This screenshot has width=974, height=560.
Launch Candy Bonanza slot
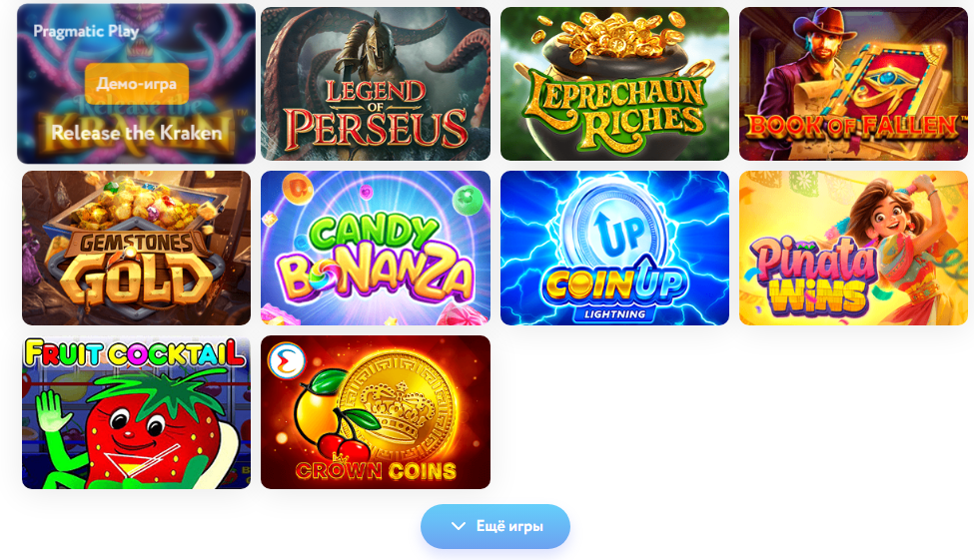(x=376, y=248)
